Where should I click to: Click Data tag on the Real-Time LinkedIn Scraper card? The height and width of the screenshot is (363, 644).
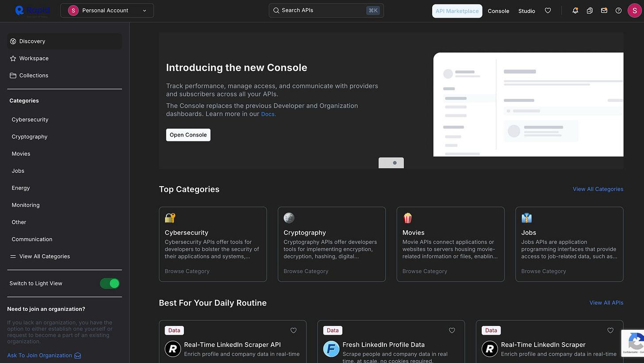point(491,330)
